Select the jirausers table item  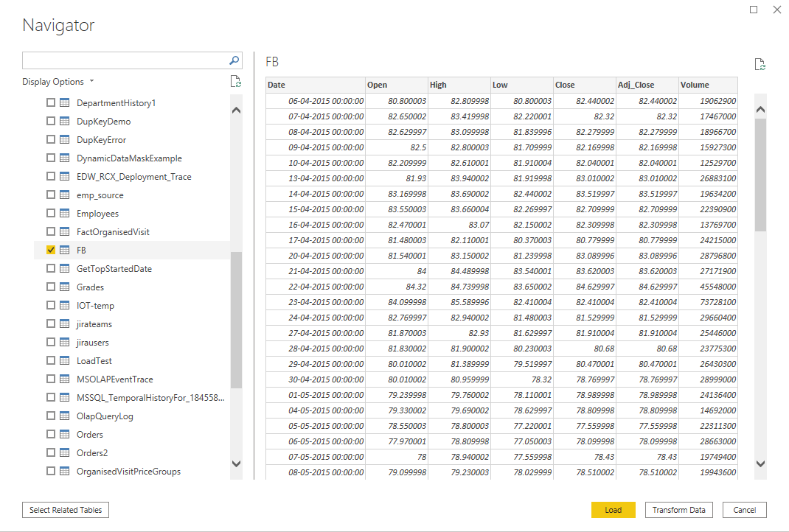pyautogui.click(x=93, y=343)
